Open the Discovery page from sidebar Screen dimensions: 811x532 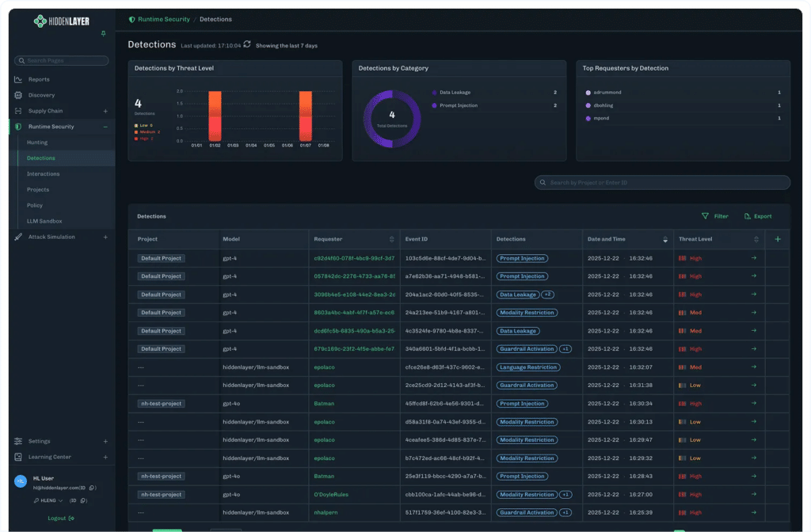[41, 95]
